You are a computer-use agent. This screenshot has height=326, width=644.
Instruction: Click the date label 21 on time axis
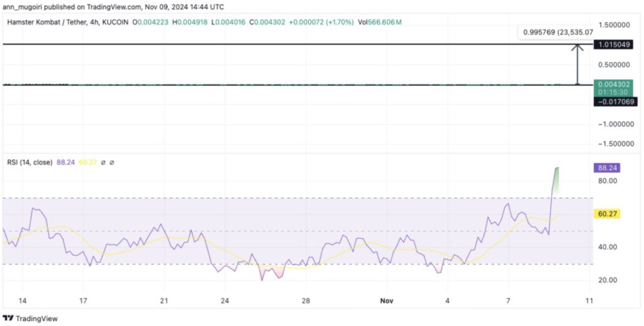pos(164,301)
